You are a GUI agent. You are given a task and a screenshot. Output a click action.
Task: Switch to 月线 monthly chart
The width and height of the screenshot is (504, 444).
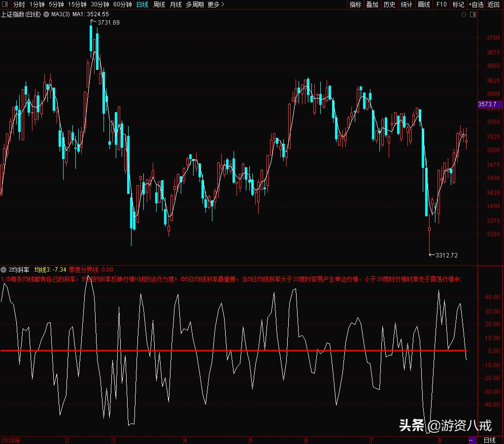[175, 4]
